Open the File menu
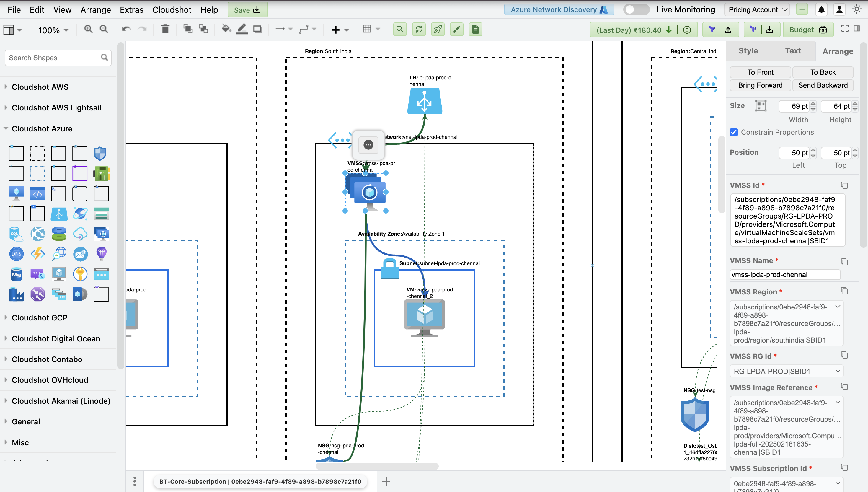This screenshot has height=492, width=868. pyautogui.click(x=14, y=10)
